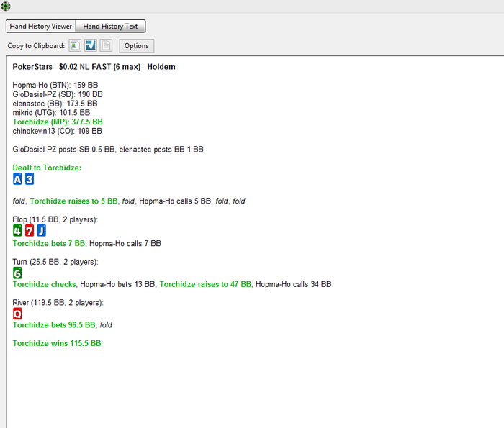Copy hand as image to clipboard
This screenshot has width=504, height=428.
(x=75, y=45)
